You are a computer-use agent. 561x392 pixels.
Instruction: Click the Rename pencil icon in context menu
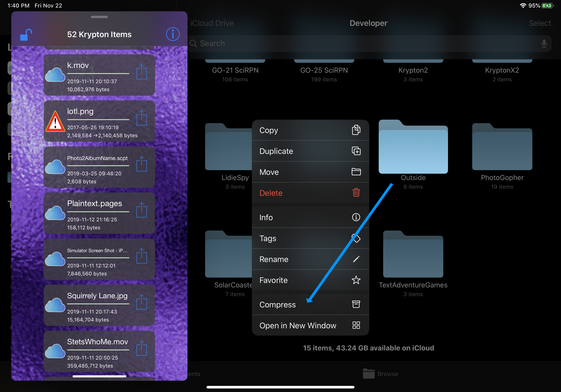click(x=356, y=259)
